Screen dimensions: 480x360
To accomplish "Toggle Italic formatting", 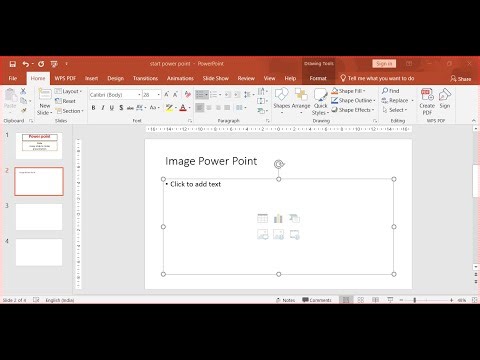I will tap(103, 108).
